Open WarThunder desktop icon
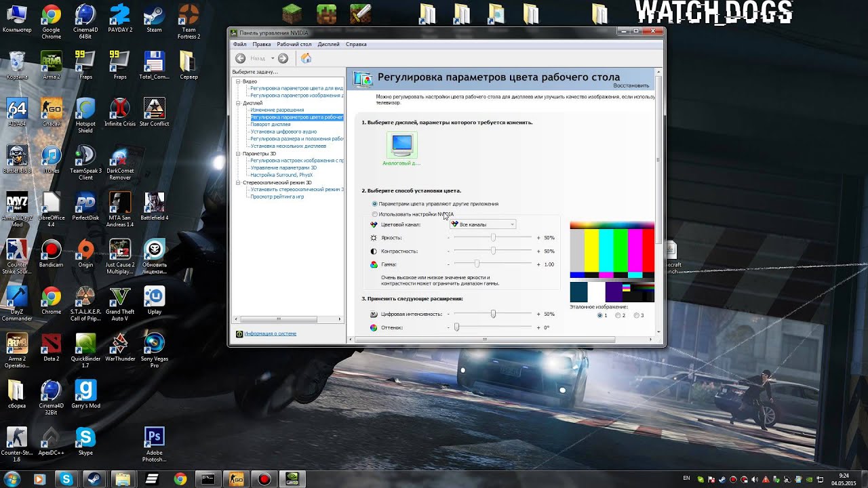 [x=120, y=347]
